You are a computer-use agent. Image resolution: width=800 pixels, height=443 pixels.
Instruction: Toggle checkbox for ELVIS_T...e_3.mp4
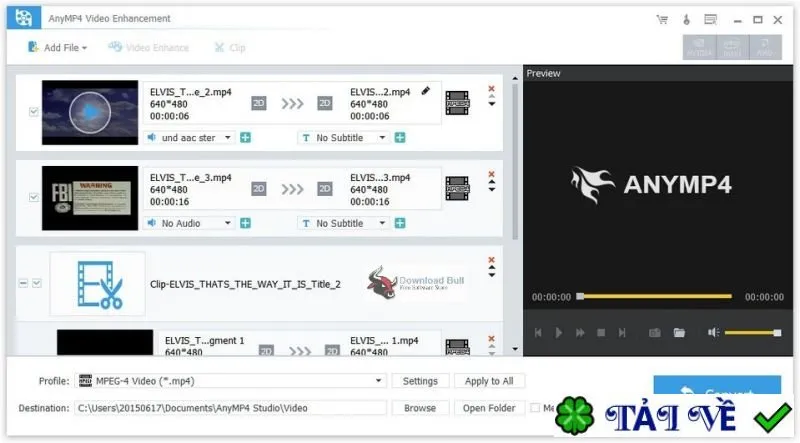[34, 197]
